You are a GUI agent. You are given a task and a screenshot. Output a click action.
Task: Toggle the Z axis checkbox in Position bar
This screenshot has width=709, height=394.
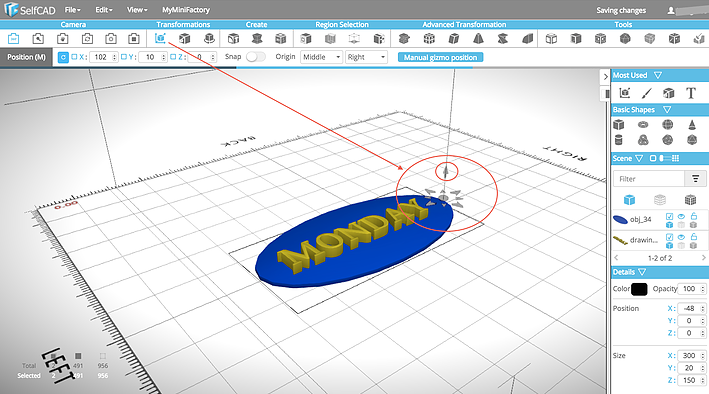(173, 57)
